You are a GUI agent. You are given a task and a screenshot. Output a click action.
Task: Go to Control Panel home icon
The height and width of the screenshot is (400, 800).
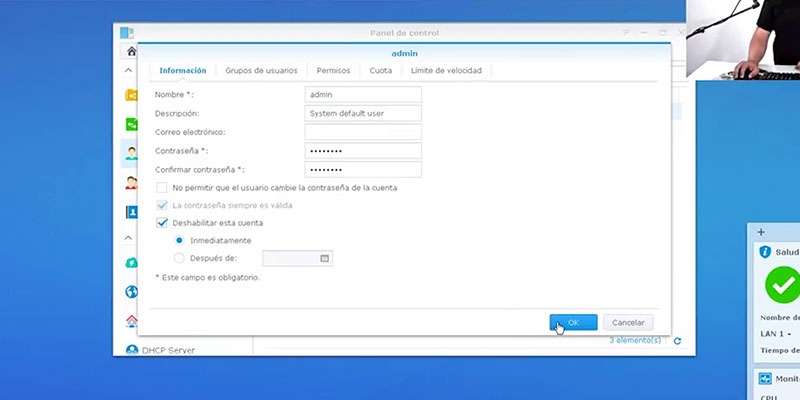(132, 51)
